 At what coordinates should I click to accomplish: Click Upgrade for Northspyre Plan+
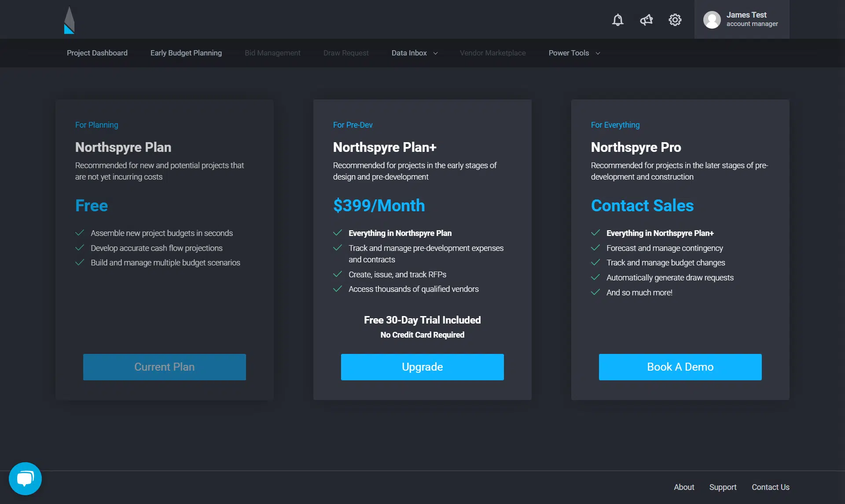[422, 367]
